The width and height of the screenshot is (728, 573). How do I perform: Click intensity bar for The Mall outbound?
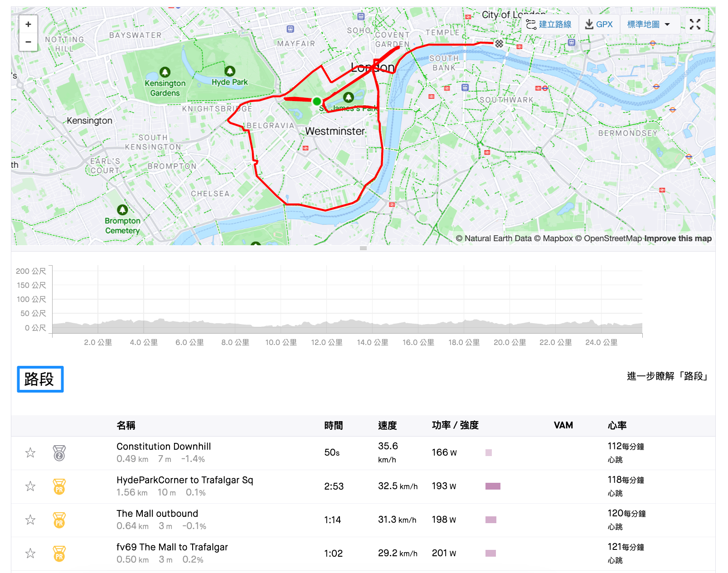coord(491,520)
